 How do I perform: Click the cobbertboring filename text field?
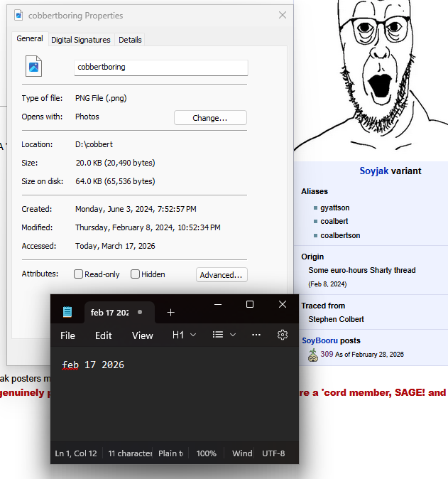[x=160, y=67]
